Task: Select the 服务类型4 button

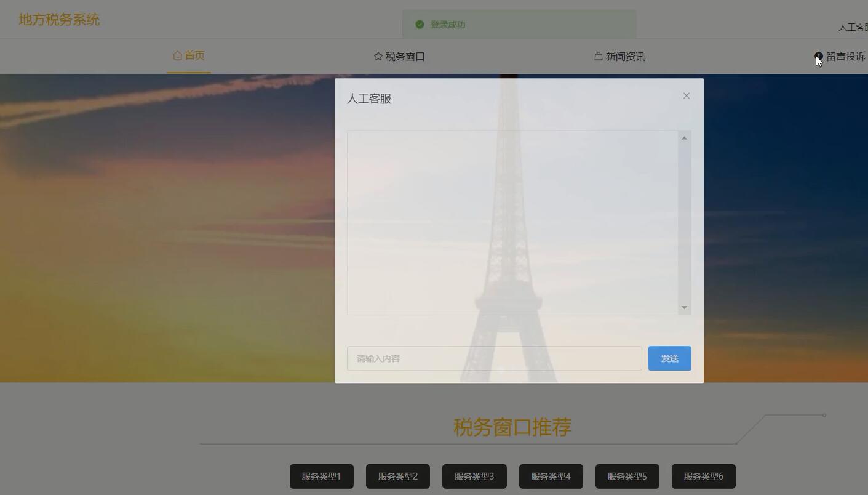Action: coord(551,476)
